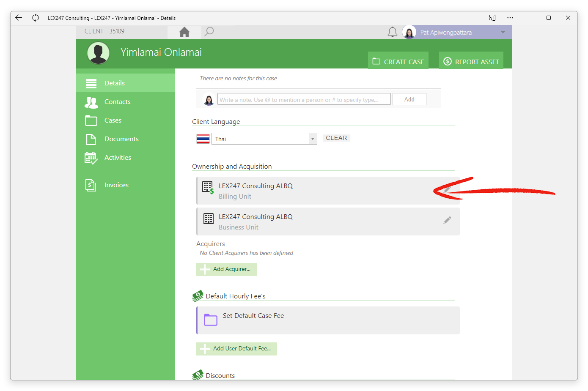Click the Thai flag icon
The image size is (588, 391).
click(203, 139)
